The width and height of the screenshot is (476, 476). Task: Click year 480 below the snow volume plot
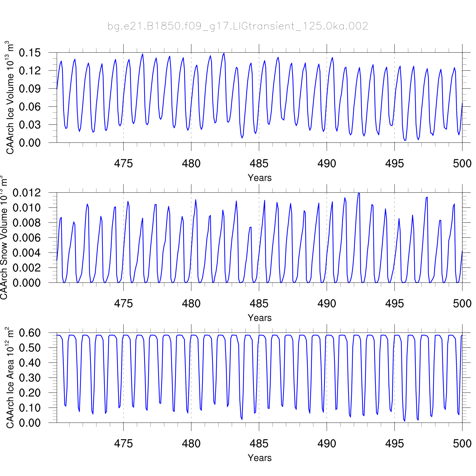[191, 304]
